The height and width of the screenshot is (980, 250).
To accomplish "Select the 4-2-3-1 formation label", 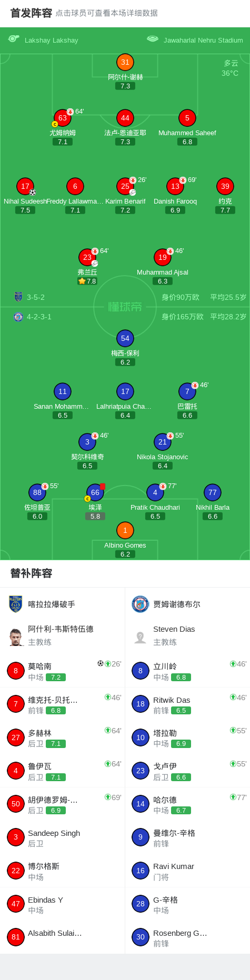I will coord(39,317).
